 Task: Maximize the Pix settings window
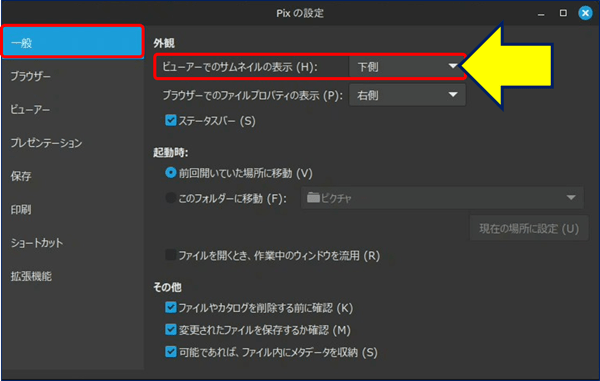click(563, 13)
